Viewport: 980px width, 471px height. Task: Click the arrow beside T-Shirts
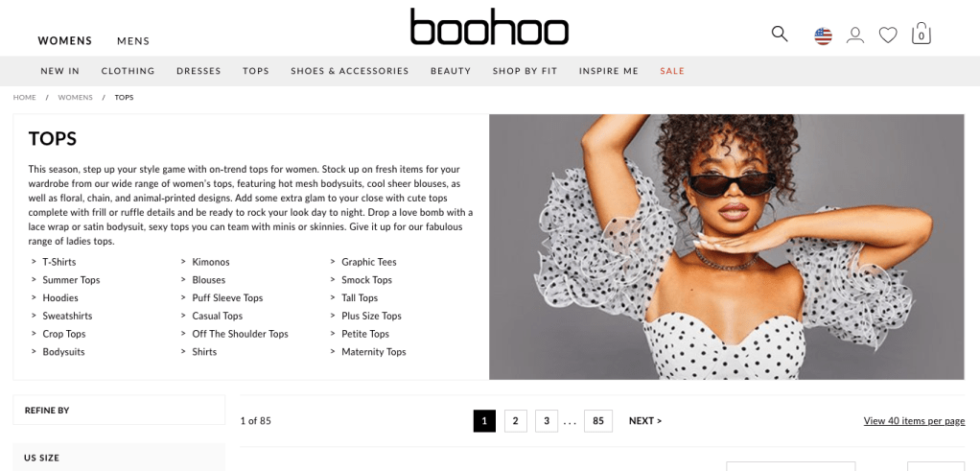(34, 262)
